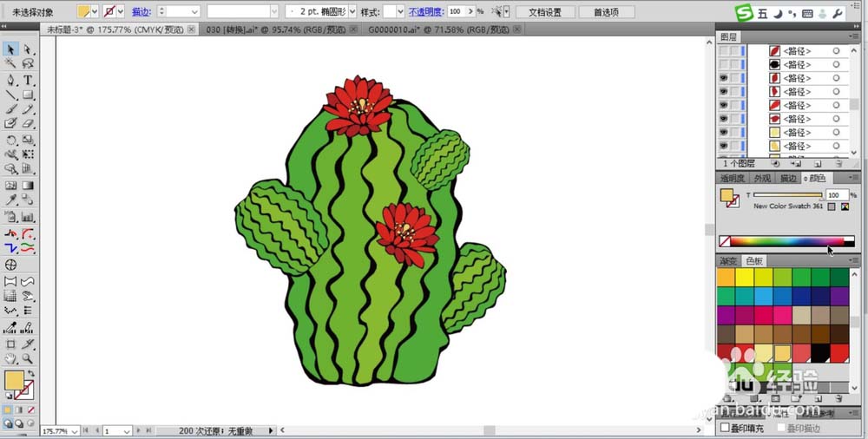This screenshot has height=439, width=868.
Task: Open the 2 pt. 椭圆形 brush dropdown
Action: coord(352,11)
